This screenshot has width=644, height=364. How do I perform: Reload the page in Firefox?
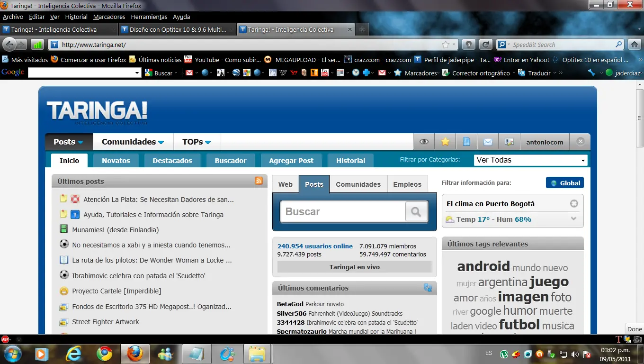[x=485, y=45]
